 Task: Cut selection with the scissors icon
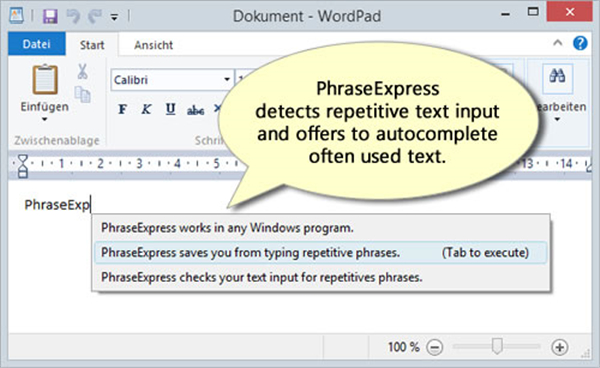click(x=82, y=72)
